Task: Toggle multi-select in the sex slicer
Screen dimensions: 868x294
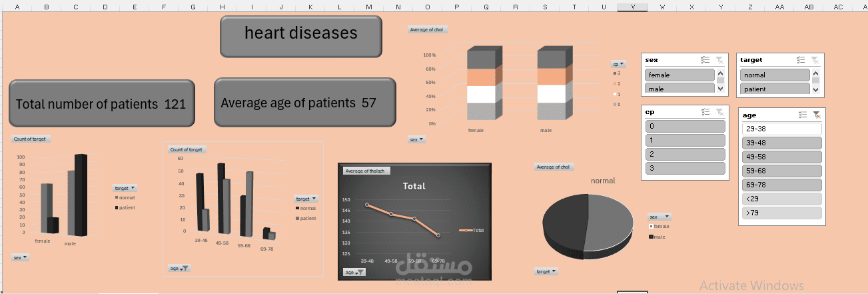Action: [705, 60]
